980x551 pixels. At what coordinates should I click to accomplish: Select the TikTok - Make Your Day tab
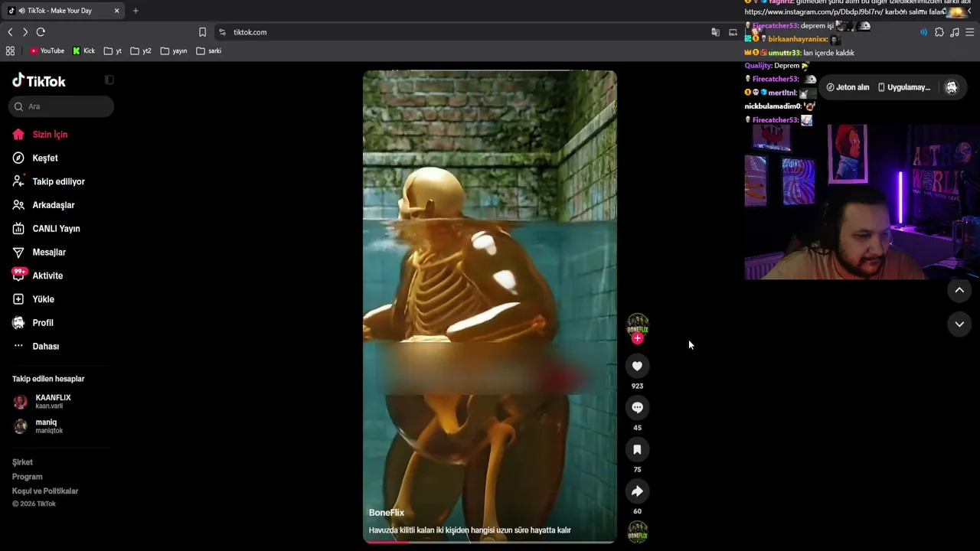64,11
